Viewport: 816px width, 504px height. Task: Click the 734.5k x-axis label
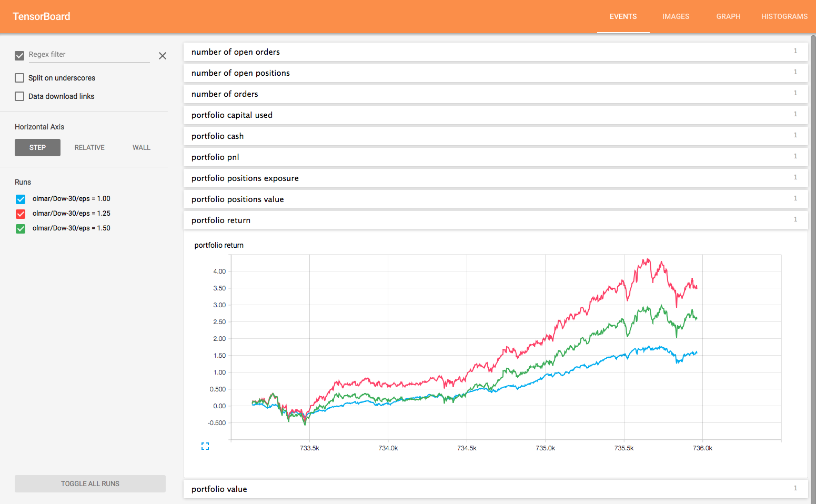tap(467, 448)
